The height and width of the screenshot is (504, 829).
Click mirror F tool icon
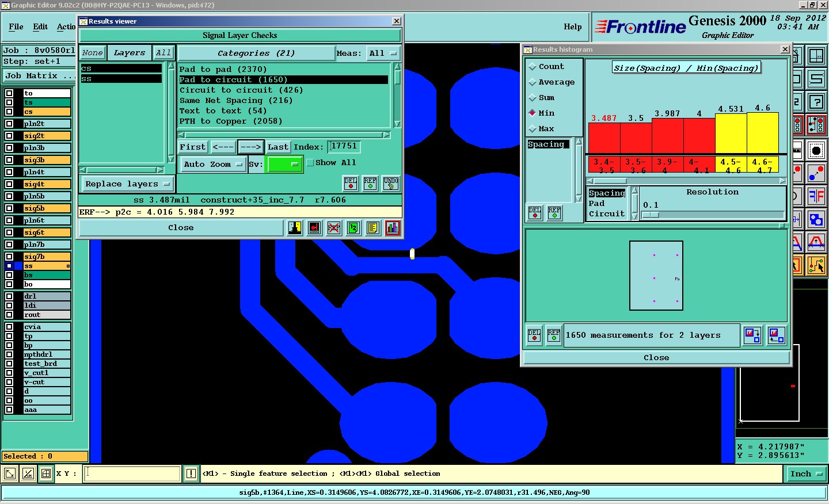click(x=816, y=196)
